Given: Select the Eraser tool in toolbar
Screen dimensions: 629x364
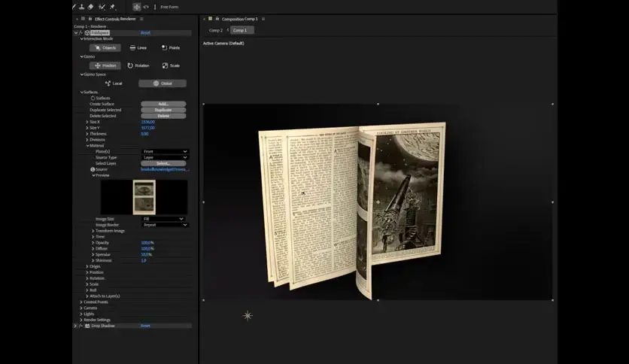Looking at the screenshot, I should 91,7.
